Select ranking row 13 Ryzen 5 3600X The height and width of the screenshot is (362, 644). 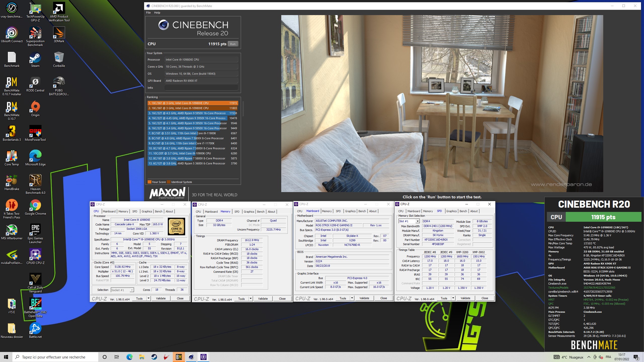[192, 163]
